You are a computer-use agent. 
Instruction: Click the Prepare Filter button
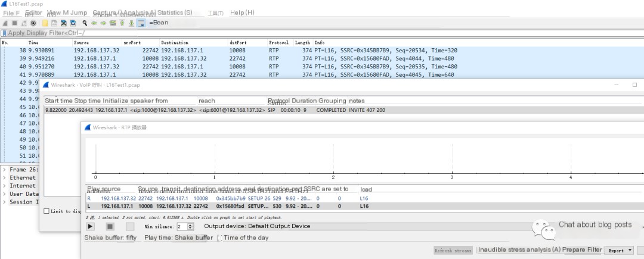[x=582, y=249]
